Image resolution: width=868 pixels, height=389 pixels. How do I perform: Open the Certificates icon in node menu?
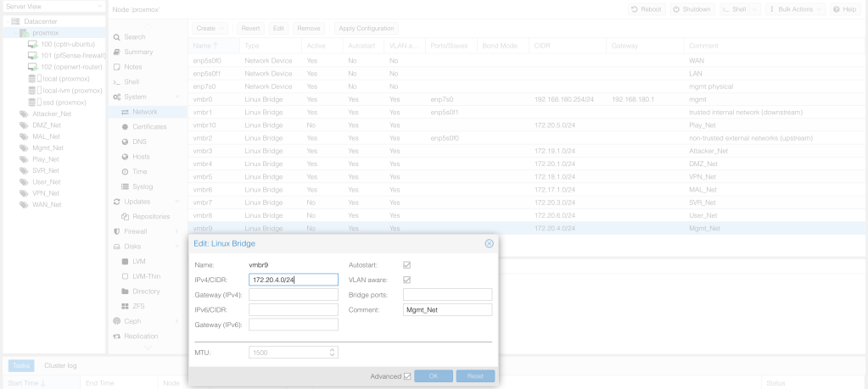pyautogui.click(x=126, y=126)
